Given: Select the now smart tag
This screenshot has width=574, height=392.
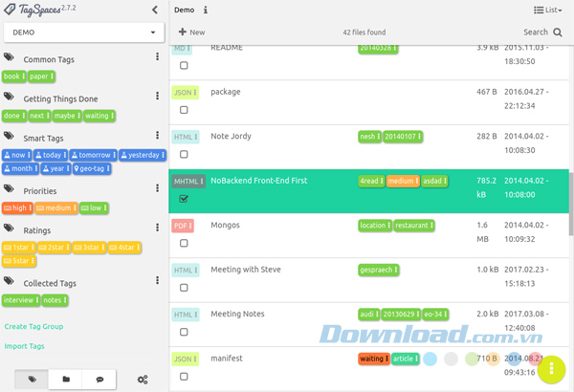Looking at the screenshot, I should pyautogui.click(x=17, y=155).
